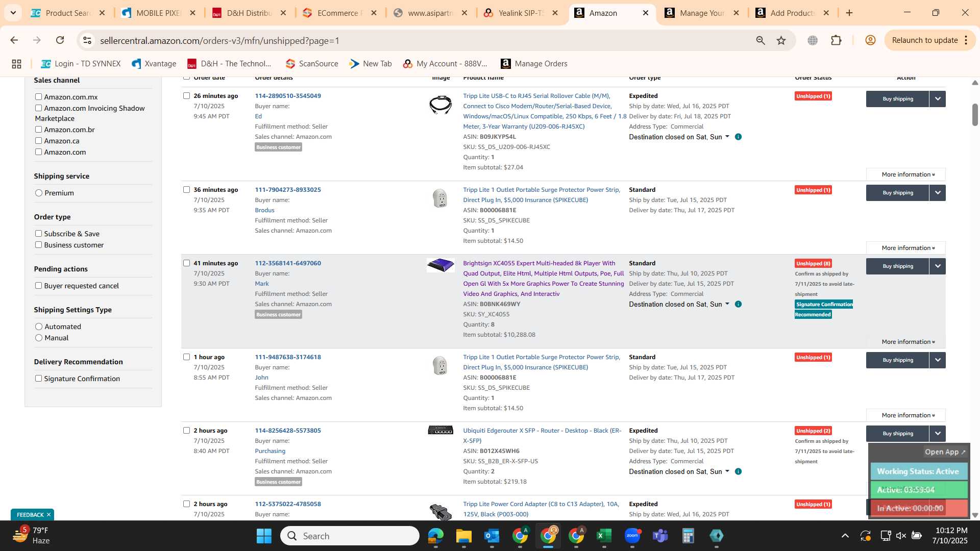
Task: Open Excel from the taskbar
Action: 604,536
